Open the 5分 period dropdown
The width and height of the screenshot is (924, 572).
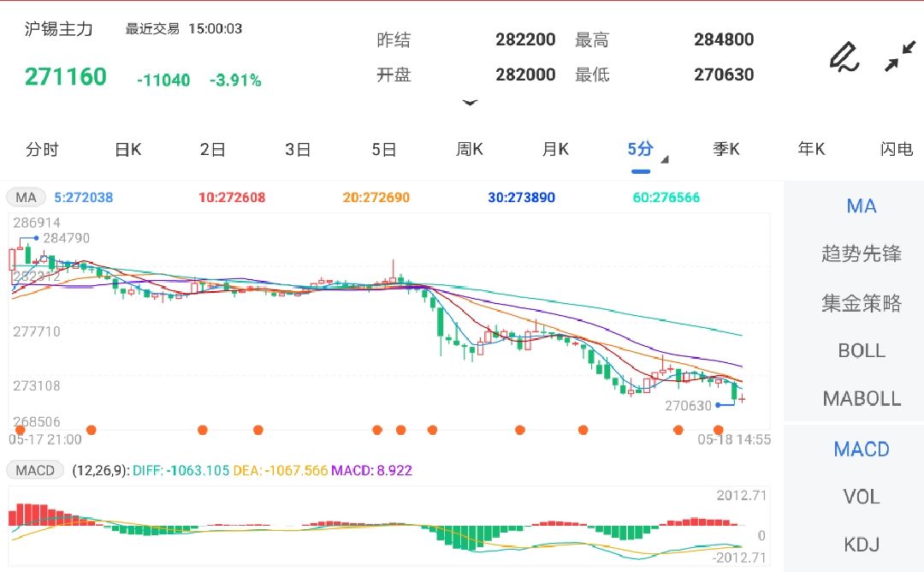click(x=642, y=150)
